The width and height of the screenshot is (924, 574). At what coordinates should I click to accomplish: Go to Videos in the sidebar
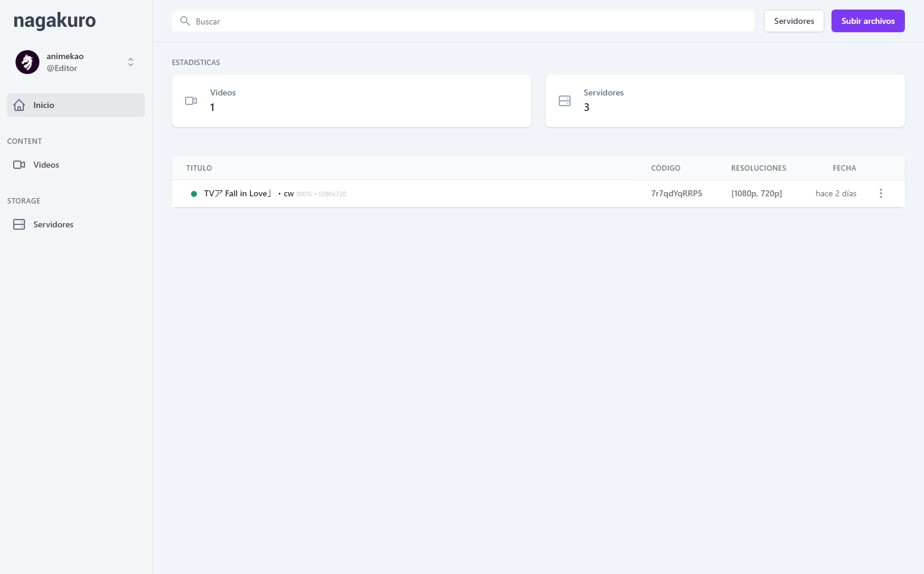pos(46,165)
